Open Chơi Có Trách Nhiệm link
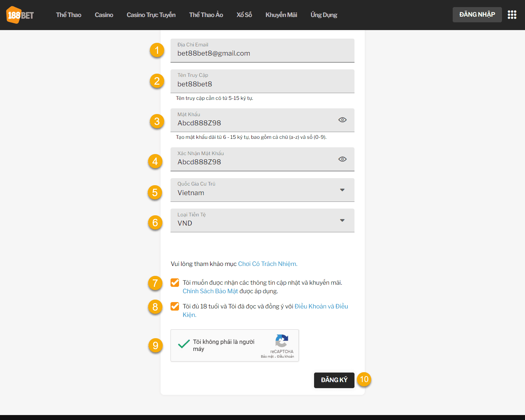525x420 pixels. tap(268, 264)
